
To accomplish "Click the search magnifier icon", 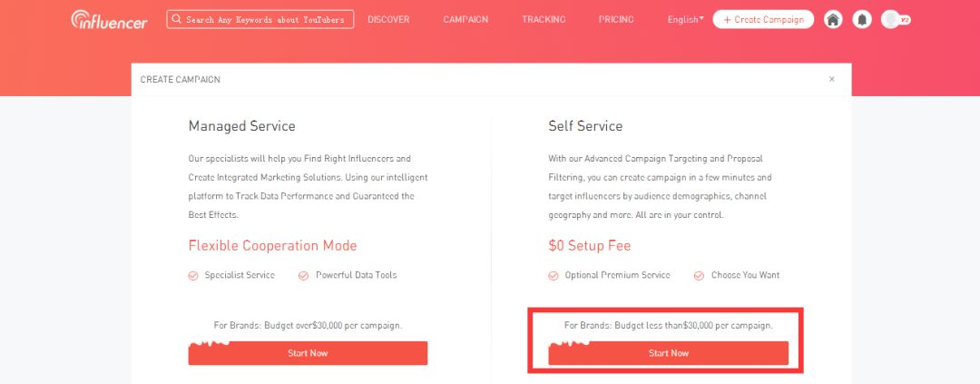I will click(177, 19).
